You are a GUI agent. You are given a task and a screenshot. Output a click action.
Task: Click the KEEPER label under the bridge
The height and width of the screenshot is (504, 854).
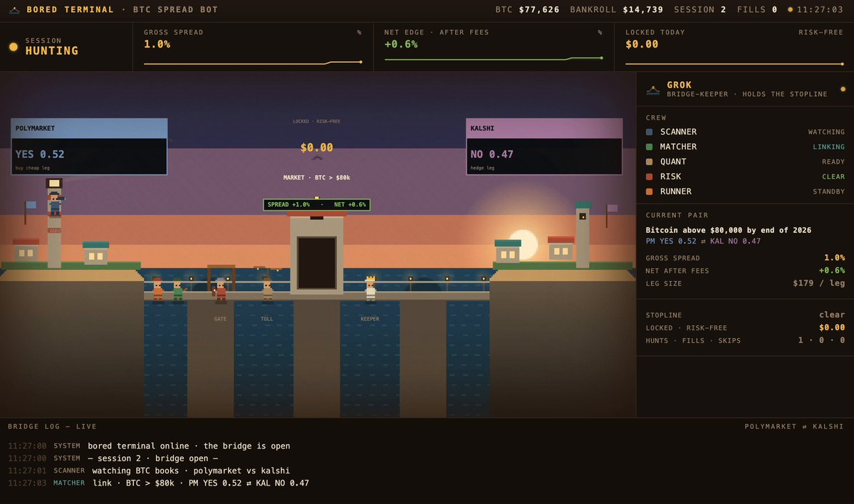(370, 319)
